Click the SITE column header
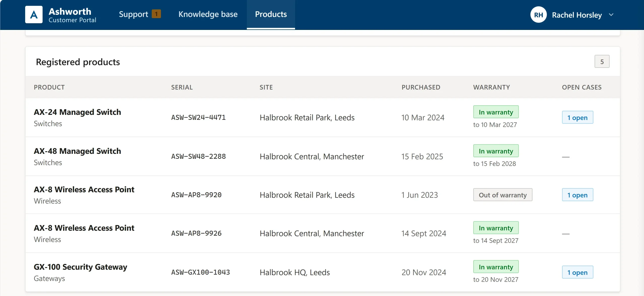The width and height of the screenshot is (644, 296). (266, 87)
